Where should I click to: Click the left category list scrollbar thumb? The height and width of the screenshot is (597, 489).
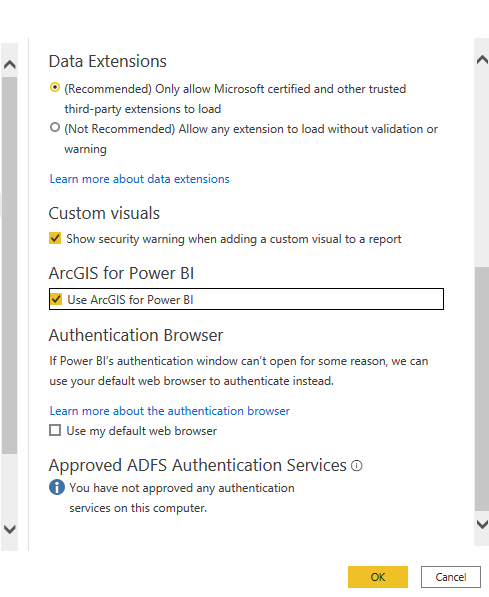tap(10, 265)
